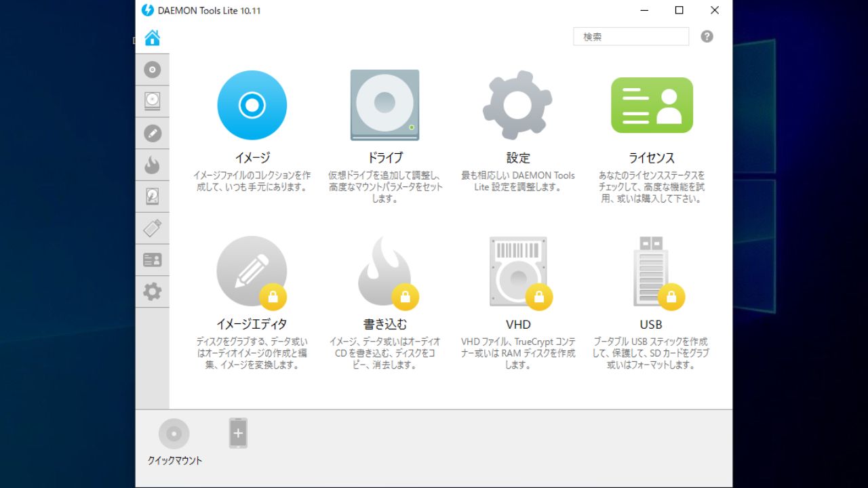Image resolution: width=868 pixels, height=488 pixels.
Task: Click the 書き込む tile title text
Action: 384,325
